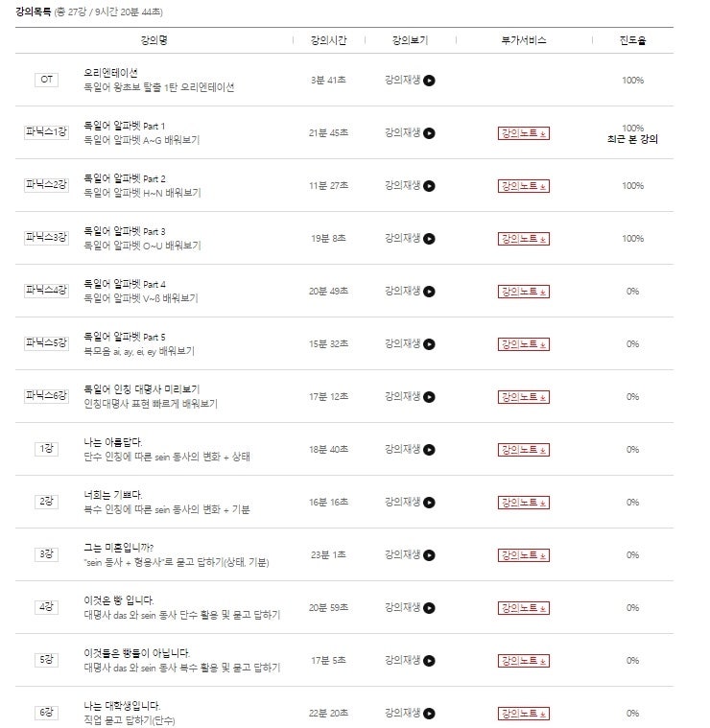The height and width of the screenshot is (728, 710).
Task: Download the 강의노트 for 파닉스6강
Action: [x=523, y=396]
